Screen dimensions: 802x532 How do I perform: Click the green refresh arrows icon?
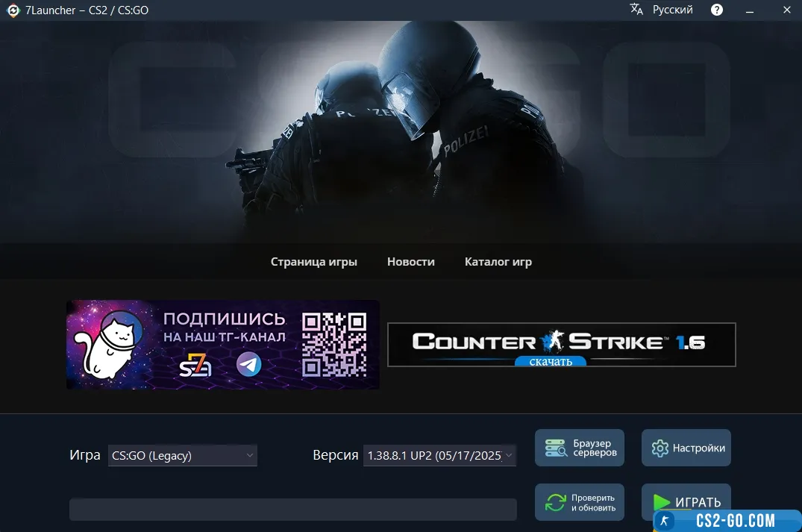pos(555,502)
